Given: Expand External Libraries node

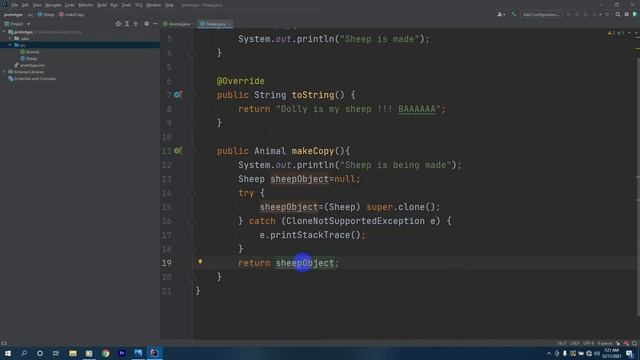Looking at the screenshot, I should [4, 72].
